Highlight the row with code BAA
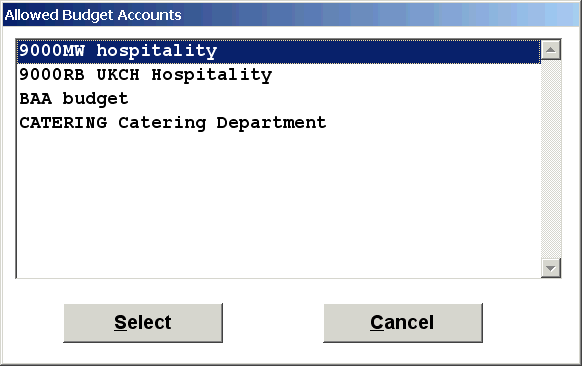 coord(279,99)
